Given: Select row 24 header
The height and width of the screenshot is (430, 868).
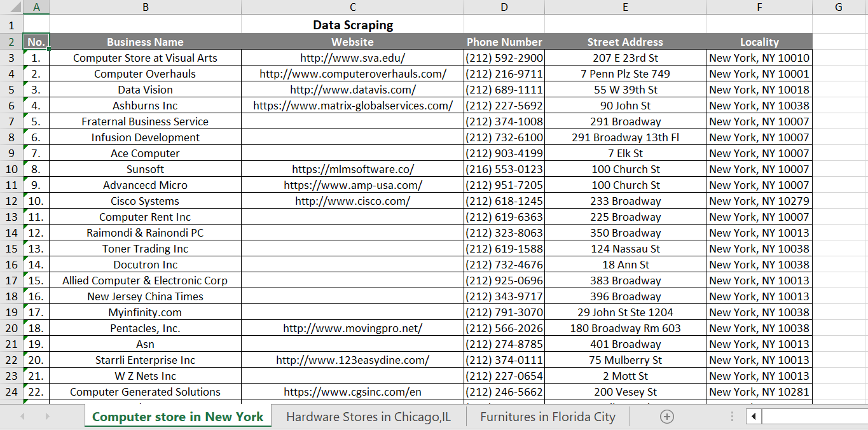Looking at the screenshot, I should [11, 392].
